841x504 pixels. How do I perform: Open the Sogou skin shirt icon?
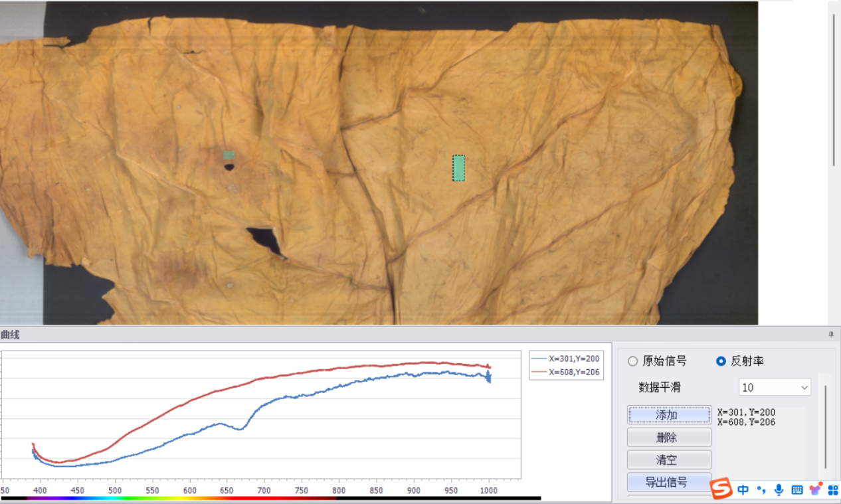(x=815, y=489)
